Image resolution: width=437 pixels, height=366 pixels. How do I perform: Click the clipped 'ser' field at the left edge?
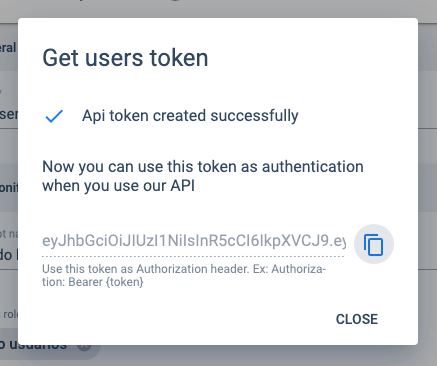coord(9,114)
